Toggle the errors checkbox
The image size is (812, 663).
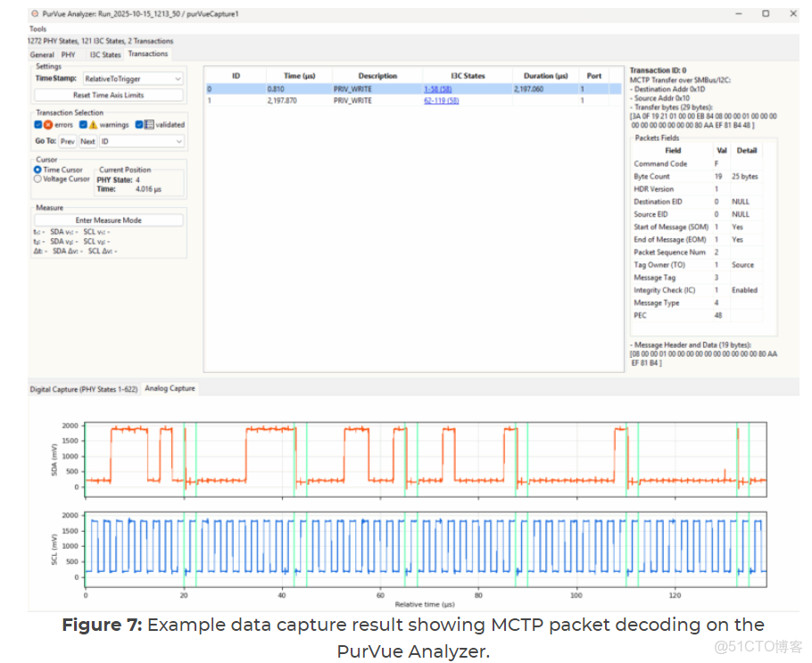pos(37,124)
